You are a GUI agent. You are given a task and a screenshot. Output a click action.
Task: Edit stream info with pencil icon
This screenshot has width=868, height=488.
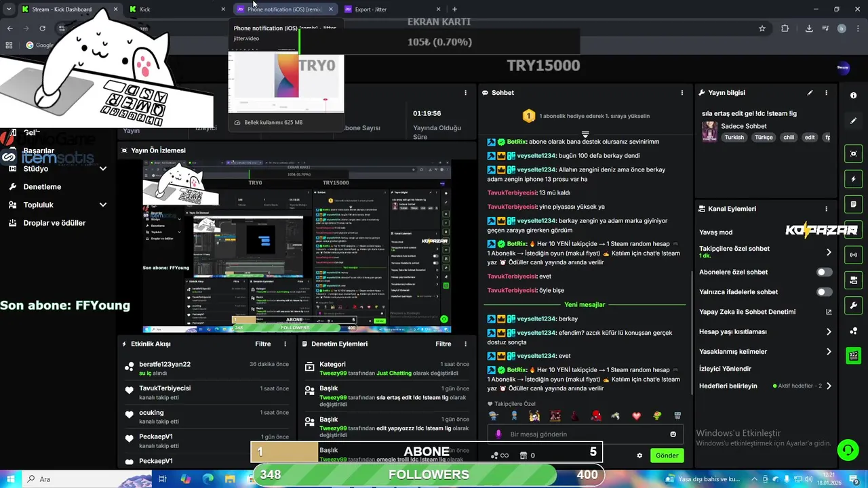point(810,93)
